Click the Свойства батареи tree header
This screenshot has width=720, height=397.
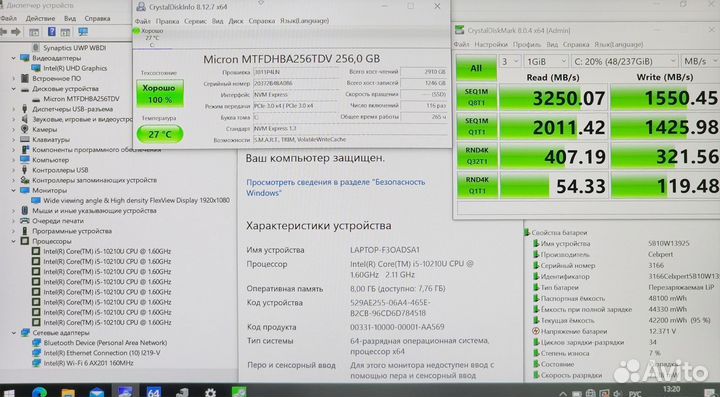click(559, 233)
